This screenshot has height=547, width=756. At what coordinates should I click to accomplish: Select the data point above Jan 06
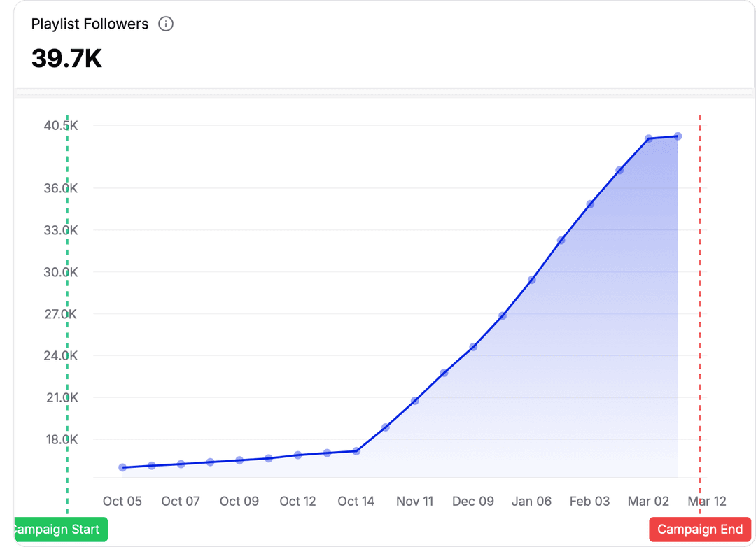532,280
